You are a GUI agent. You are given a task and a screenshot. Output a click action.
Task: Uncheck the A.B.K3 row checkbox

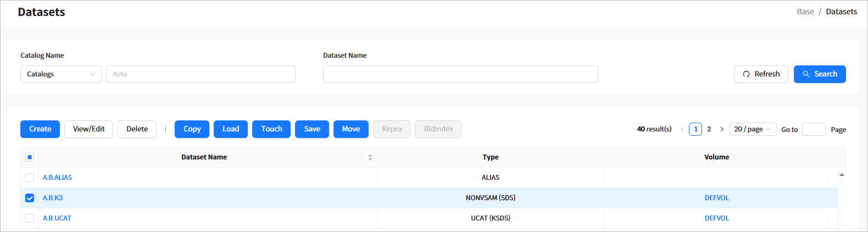click(x=30, y=198)
